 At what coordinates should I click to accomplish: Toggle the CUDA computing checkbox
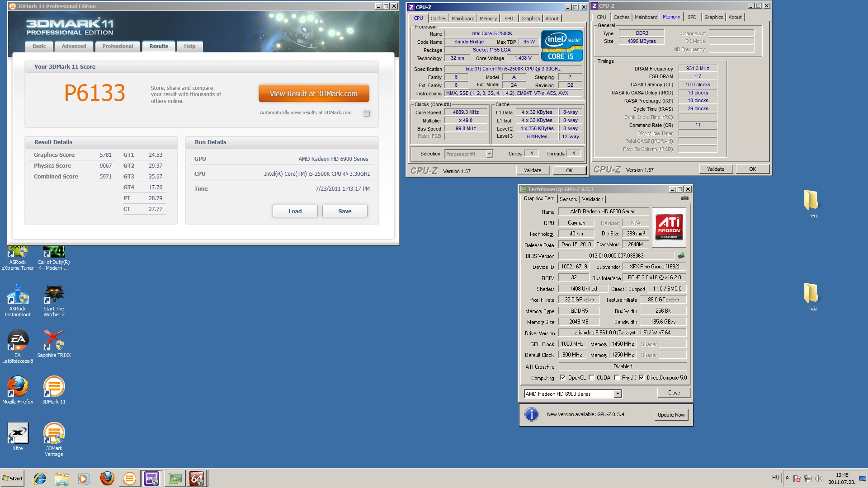[591, 378]
